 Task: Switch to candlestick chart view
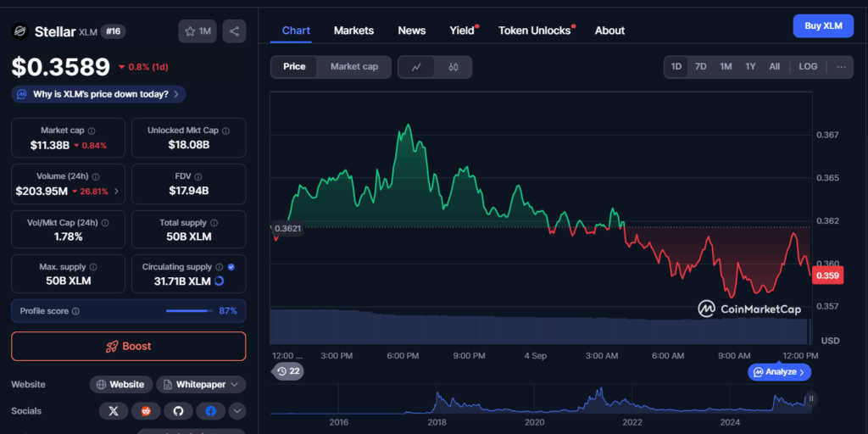click(x=453, y=67)
